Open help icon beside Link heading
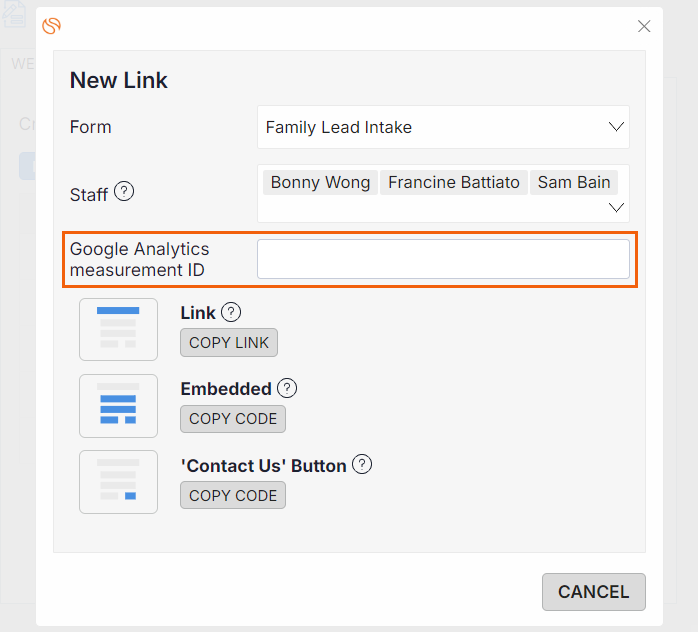 click(x=231, y=312)
